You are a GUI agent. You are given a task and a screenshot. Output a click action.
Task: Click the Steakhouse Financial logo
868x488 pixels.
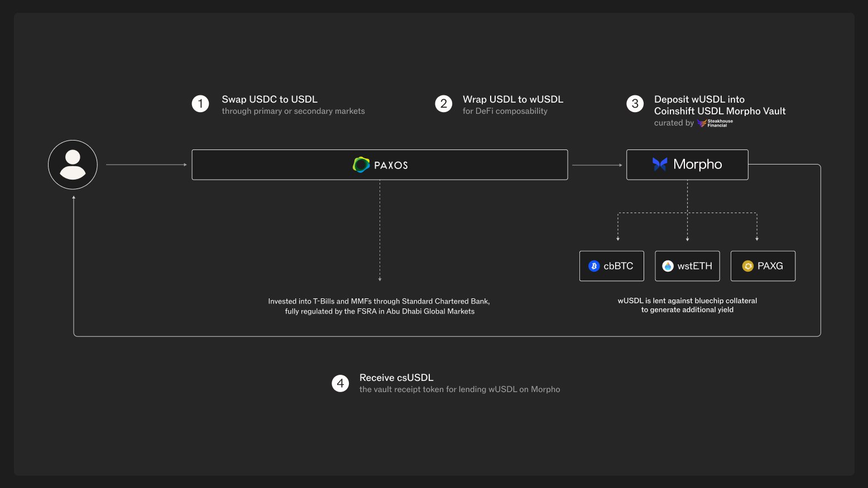point(715,123)
